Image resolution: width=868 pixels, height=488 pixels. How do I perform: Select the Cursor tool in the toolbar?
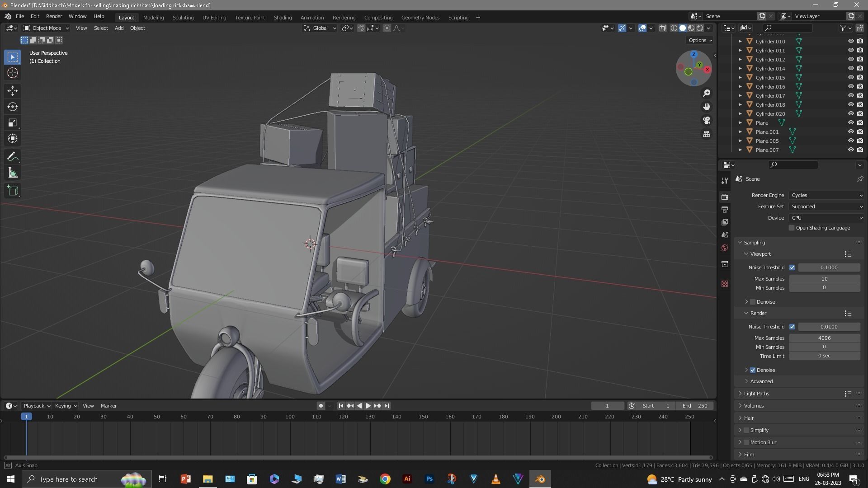click(13, 73)
